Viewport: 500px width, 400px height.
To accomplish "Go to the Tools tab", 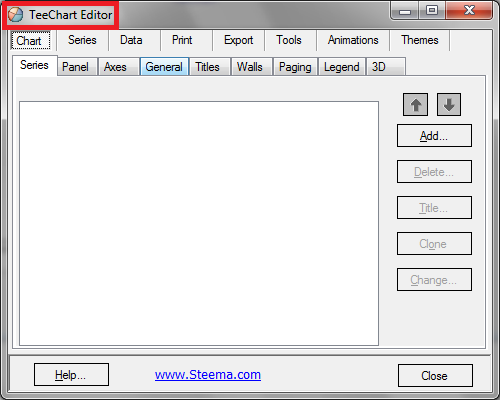I will (x=289, y=40).
